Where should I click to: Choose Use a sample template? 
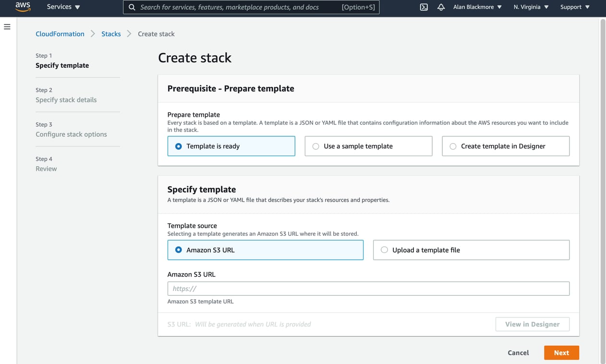pyautogui.click(x=316, y=146)
